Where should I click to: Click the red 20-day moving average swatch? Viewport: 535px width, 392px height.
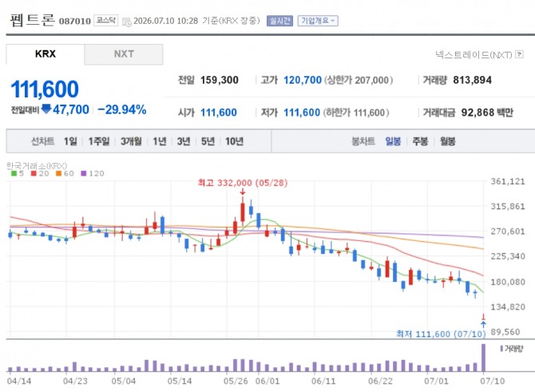[x=34, y=173]
